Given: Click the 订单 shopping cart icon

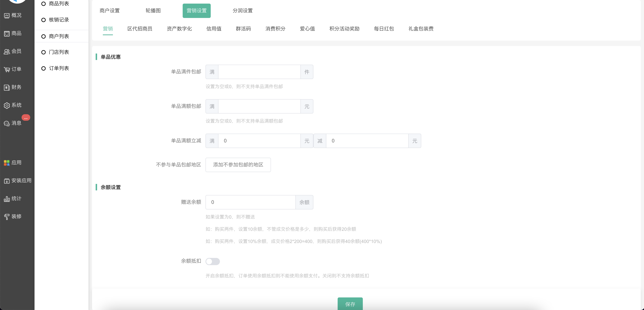Looking at the screenshot, I should pyautogui.click(x=7, y=70).
